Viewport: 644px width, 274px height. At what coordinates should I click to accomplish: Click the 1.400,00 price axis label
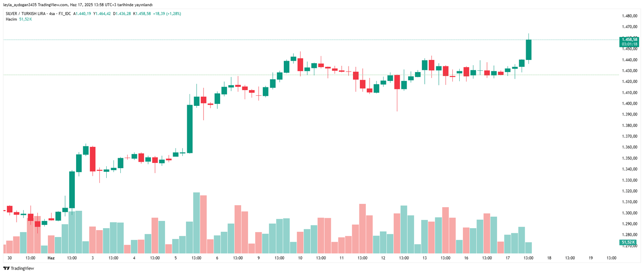coord(630,103)
